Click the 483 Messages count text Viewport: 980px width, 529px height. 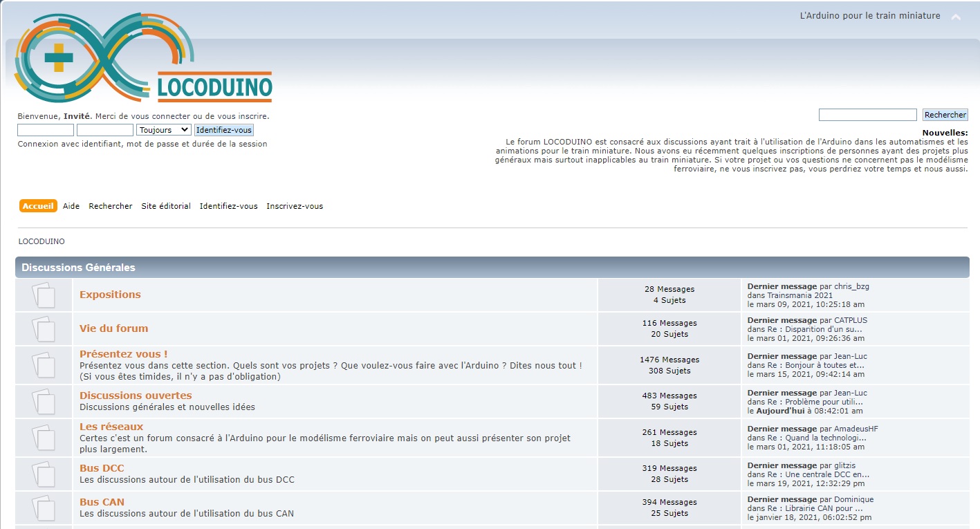coord(669,396)
